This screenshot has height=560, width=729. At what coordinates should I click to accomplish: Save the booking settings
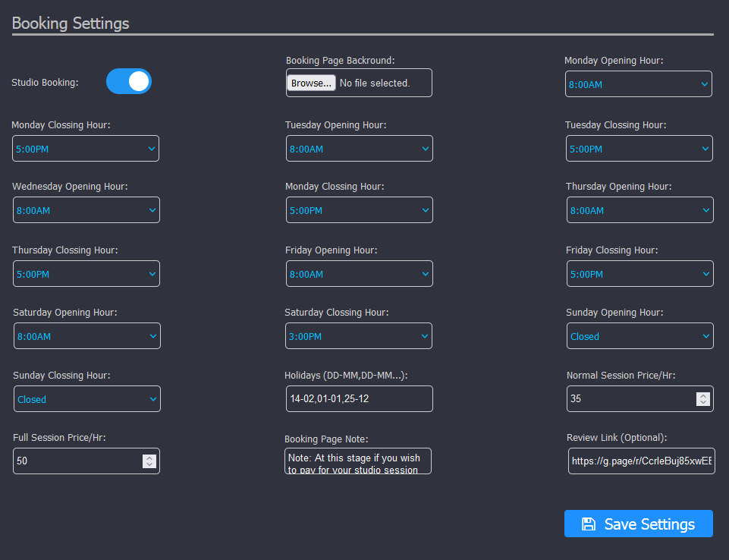638,524
